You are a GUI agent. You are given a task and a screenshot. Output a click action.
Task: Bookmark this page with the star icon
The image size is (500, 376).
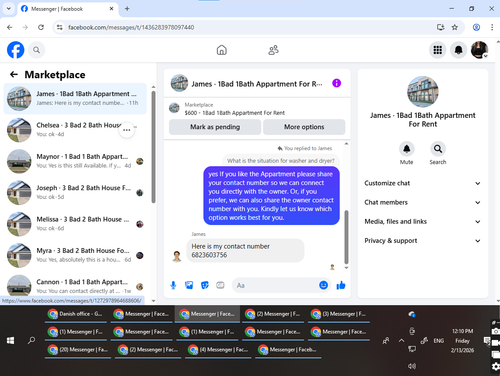455,27
